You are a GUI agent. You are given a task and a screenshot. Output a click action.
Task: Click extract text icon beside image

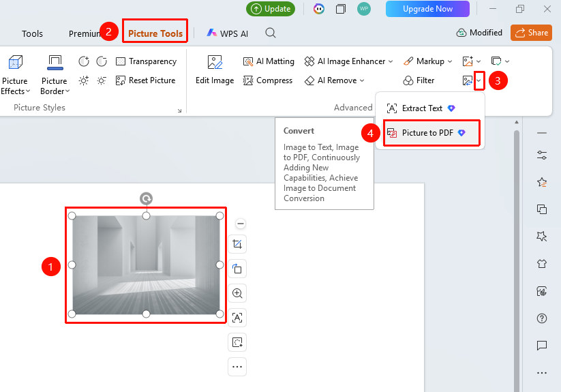(237, 318)
